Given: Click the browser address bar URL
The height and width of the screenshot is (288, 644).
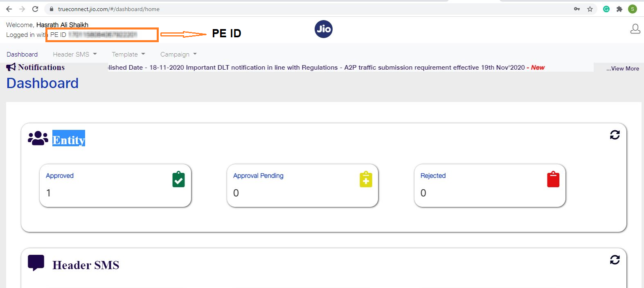Looking at the screenshot, I should tap(109, 9).
